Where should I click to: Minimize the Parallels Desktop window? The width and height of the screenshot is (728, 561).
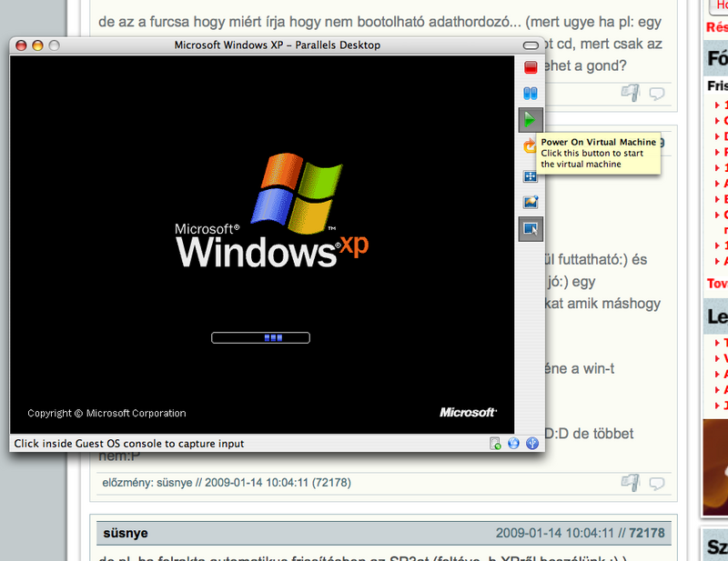[37, 45]
